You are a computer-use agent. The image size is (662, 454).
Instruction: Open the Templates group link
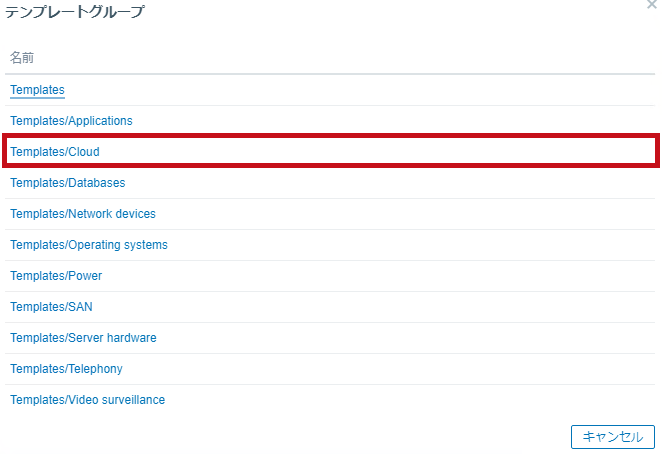(37, 90)
